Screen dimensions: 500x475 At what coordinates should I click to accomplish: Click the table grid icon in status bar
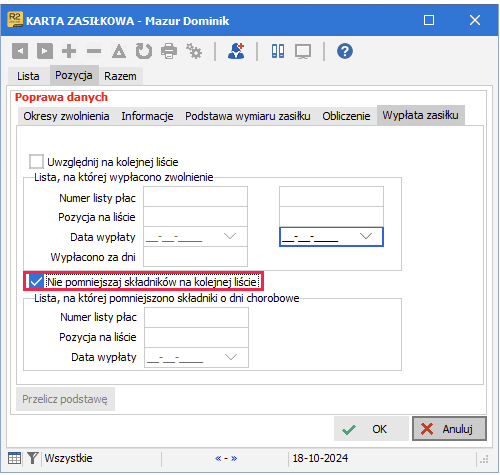click(14, 458)
